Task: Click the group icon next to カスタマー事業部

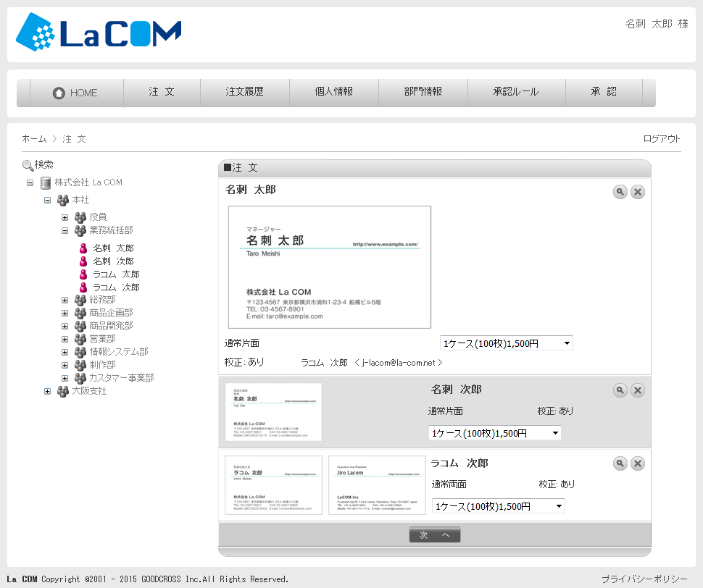Action: click(x=80, y=379)
